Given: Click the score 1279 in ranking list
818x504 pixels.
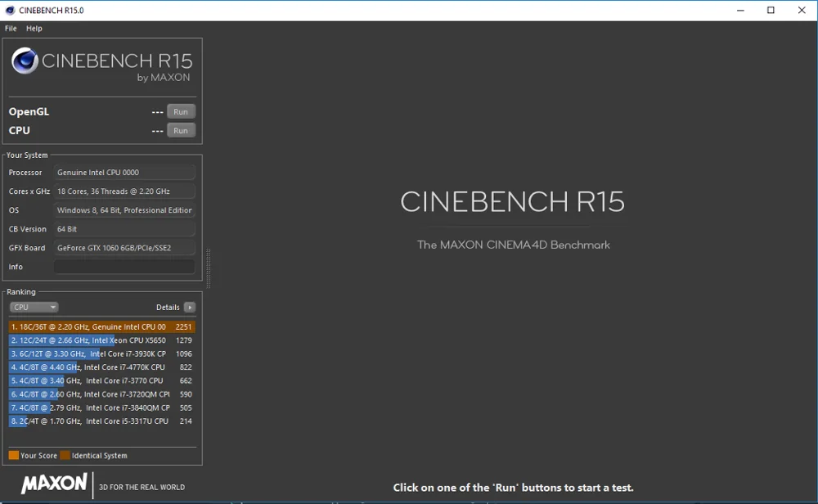Looking at the screenshot, I should 183,340.
